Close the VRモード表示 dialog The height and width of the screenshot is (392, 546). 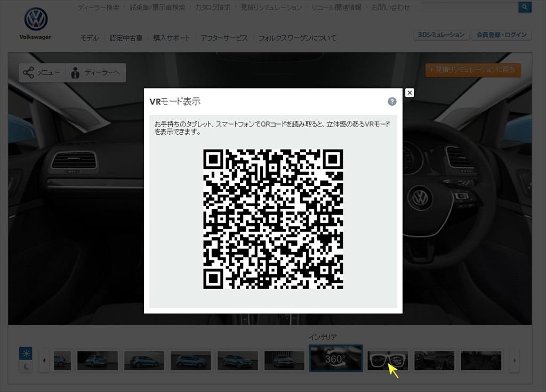coord(409,93)
